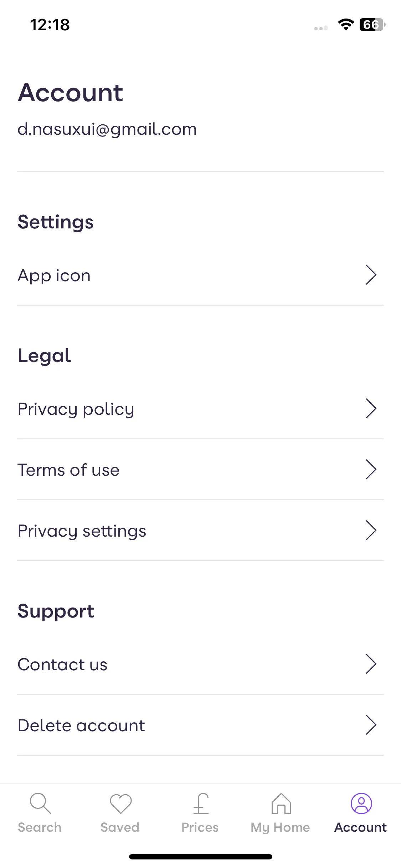
Task: Open the Saved heart icon
Action: tap(120, 804)
